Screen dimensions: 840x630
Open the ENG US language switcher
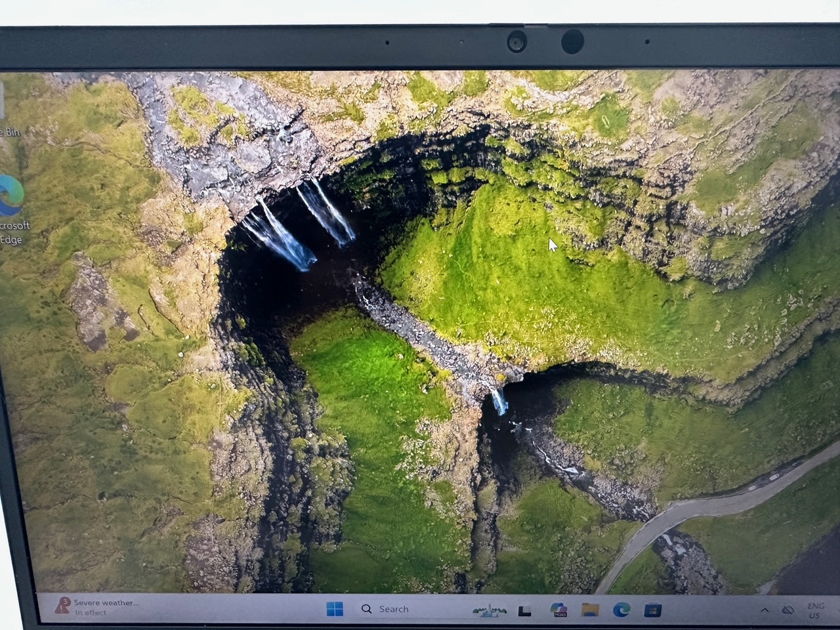click(815, 610)
